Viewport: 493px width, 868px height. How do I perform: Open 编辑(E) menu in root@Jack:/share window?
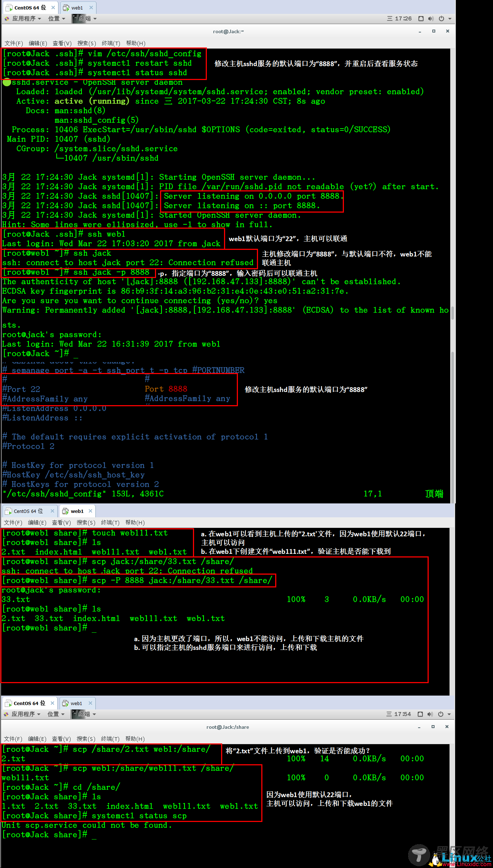tap(37, 739)
